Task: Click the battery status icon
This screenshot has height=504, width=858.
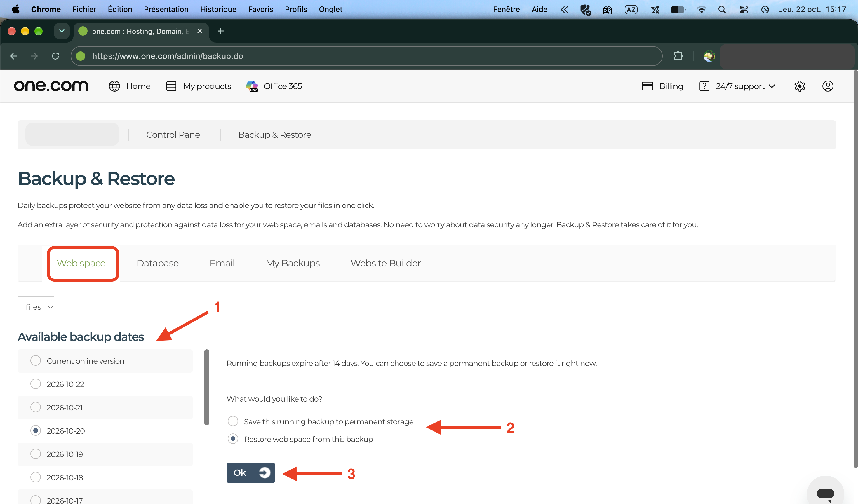Action: [678, 9]
